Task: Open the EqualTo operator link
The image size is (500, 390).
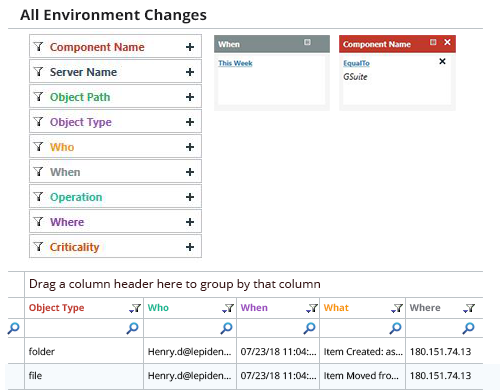Action: click(x=356, y=63)
